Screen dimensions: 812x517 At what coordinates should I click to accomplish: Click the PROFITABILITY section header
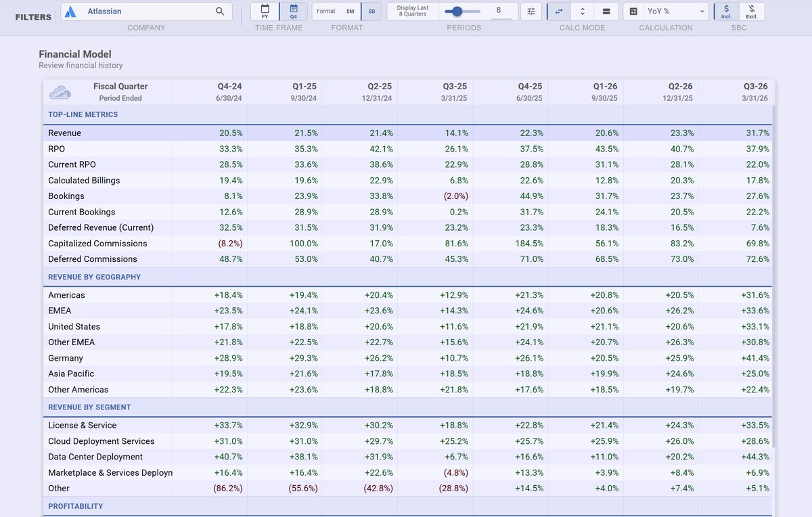[x=76, y=506]
